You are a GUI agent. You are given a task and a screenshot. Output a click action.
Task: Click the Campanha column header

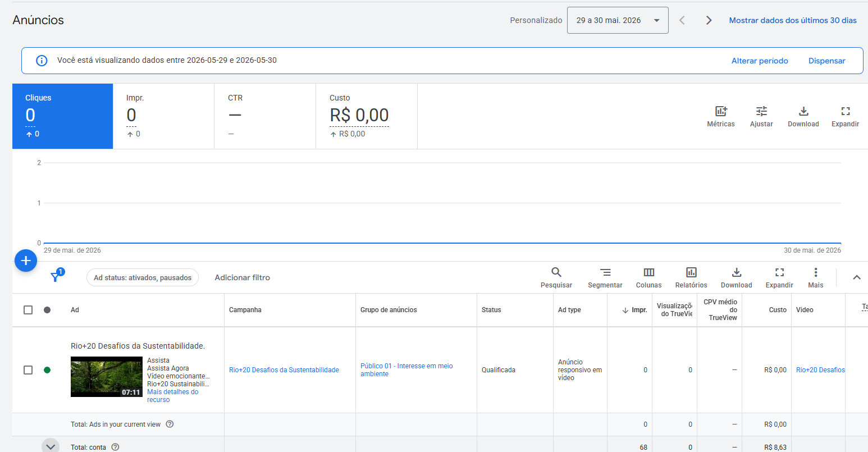[x=245, y=310]
